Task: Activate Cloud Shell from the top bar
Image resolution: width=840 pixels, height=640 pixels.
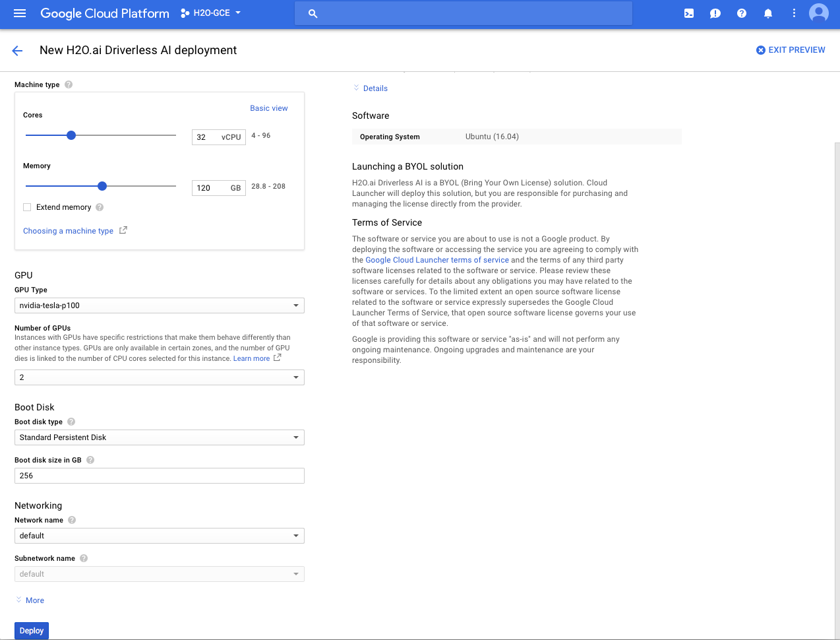Action: pos(688,13)
